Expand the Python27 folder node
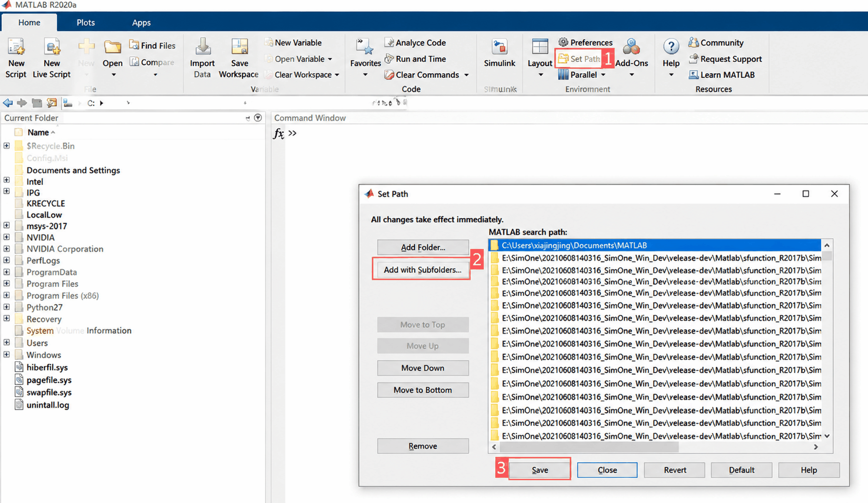The height and width of the screenshot is (503, 868). [7, 307]
